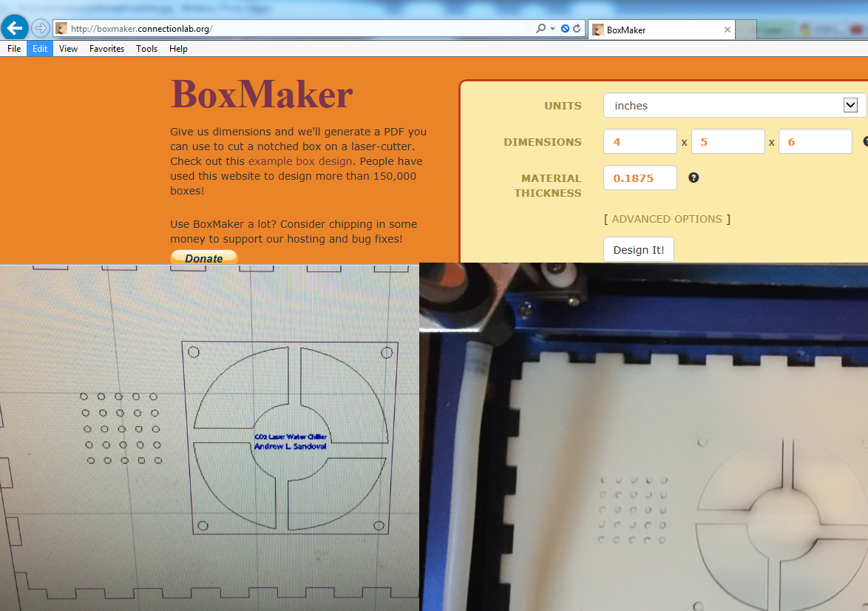Click the Andrew L. Sandoval text in drawing
The width and height of the screenshot is (868, 611).
click(290, 446)
